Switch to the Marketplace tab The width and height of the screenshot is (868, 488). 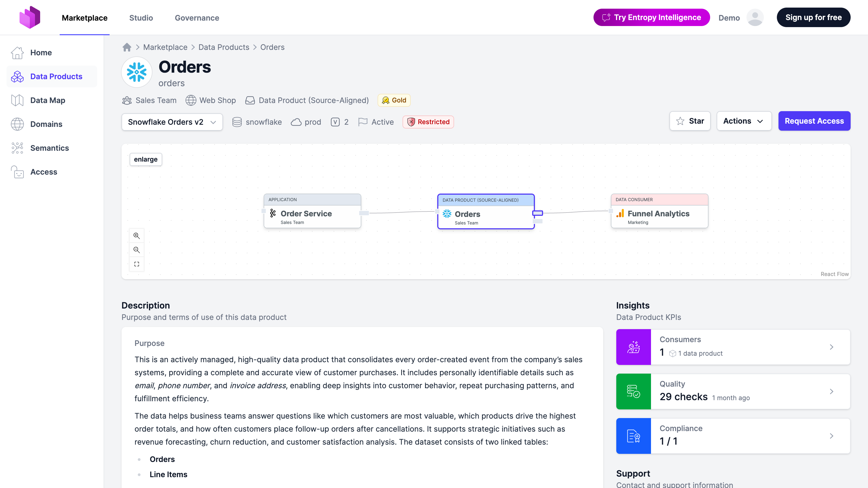point(85,18)
